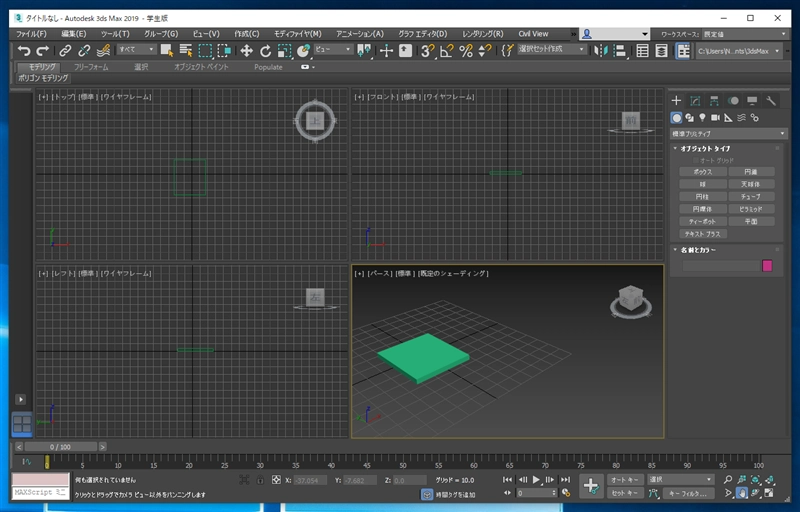Click the ボックス primitive button

703,172
